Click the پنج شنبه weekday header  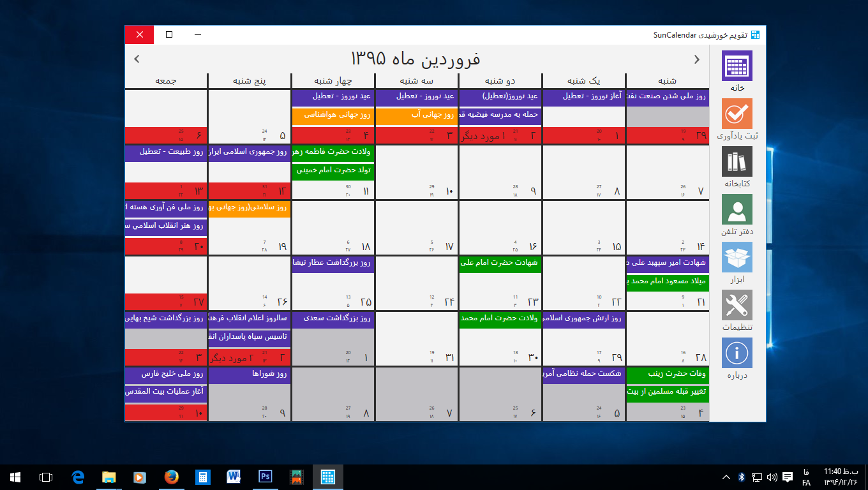[249, 81]
